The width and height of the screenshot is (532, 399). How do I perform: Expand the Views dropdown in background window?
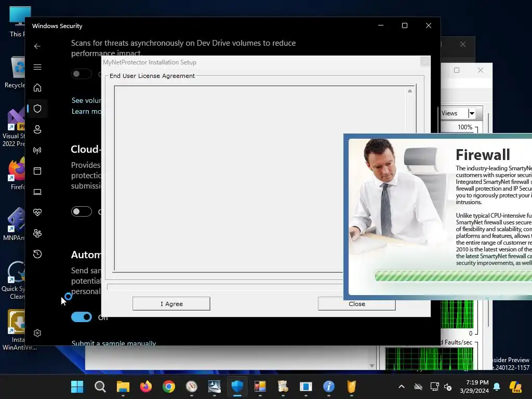472,113
